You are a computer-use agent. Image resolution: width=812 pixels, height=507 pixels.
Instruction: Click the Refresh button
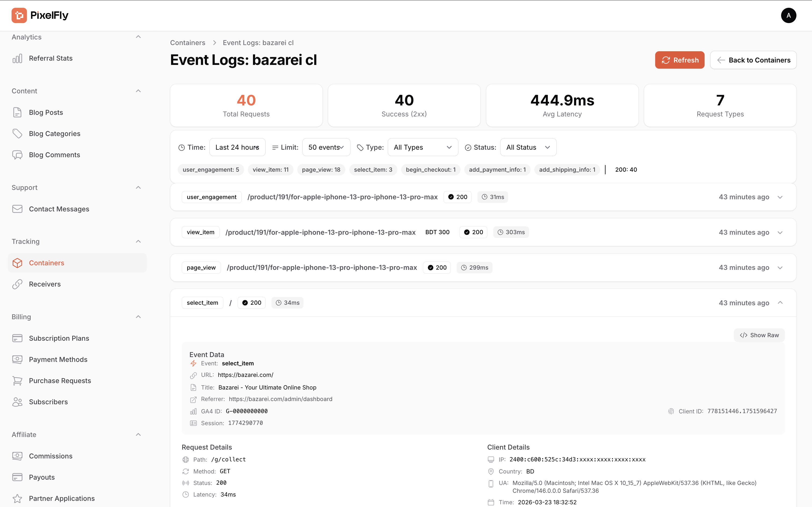(679, 60)
